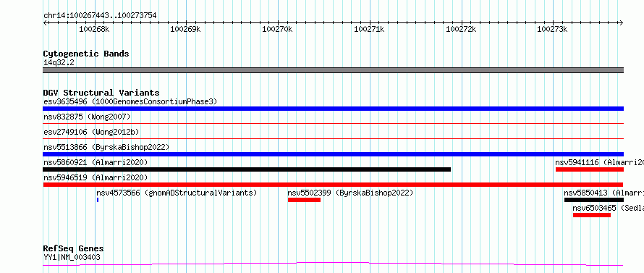Open the YY1|NM_003403 gene label

(x=72, y=257)
